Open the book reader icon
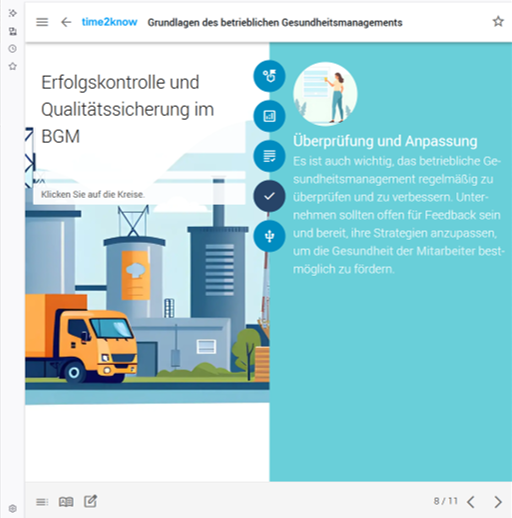Image resolution: width=512 pixels, height=518 pixels. (x=66, y=502)
